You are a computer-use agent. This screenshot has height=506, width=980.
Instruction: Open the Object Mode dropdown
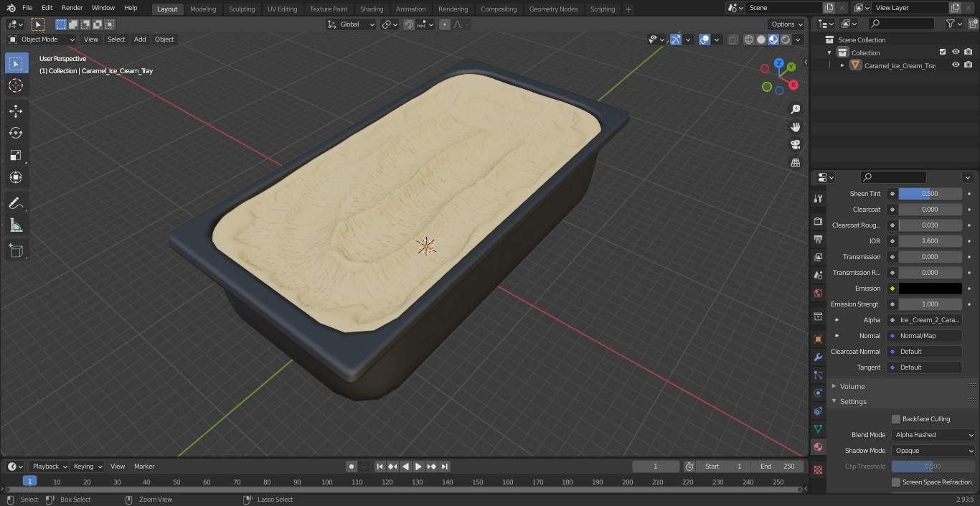click(41, 39)
